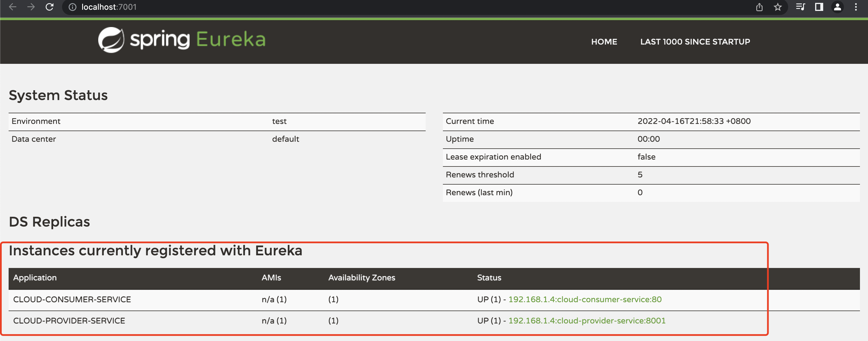Open the user profile avatar
This screenshot has height=341, width=868.
(837, 7)
